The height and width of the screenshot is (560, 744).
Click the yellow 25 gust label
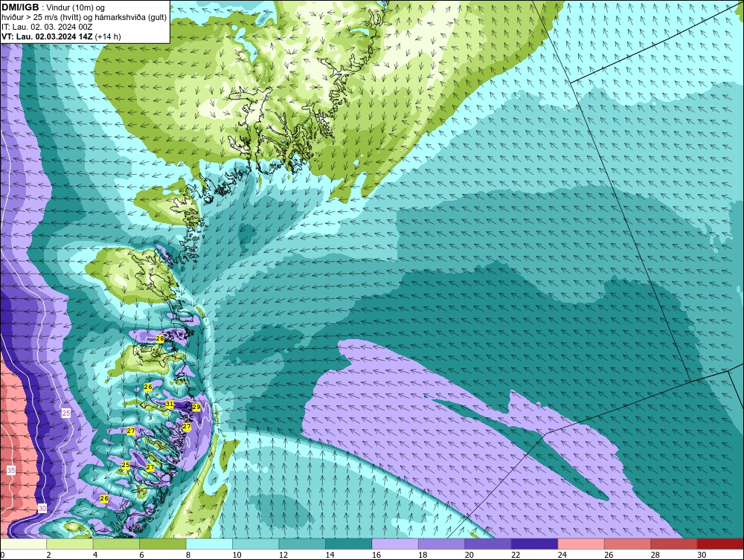coord(126,465)
